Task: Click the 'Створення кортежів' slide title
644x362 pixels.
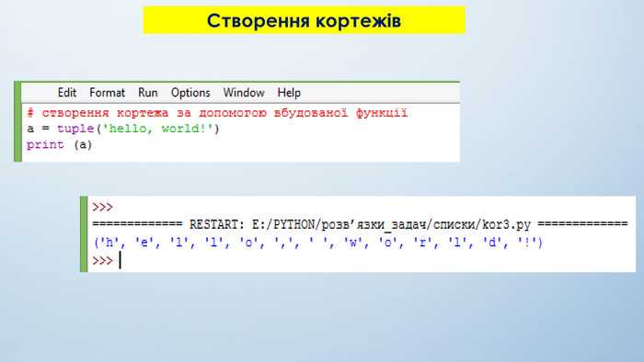Action: tap(304, 20)
